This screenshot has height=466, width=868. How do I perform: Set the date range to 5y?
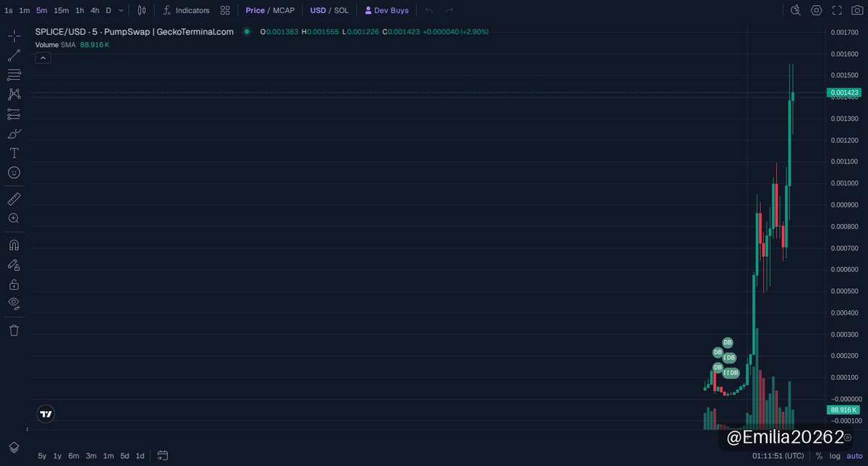42,456
